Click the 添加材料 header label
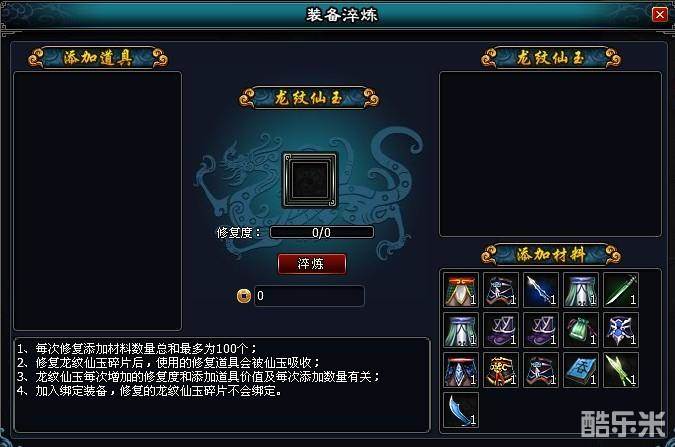This screenshot has height=447, width=675. pos(551,255)
